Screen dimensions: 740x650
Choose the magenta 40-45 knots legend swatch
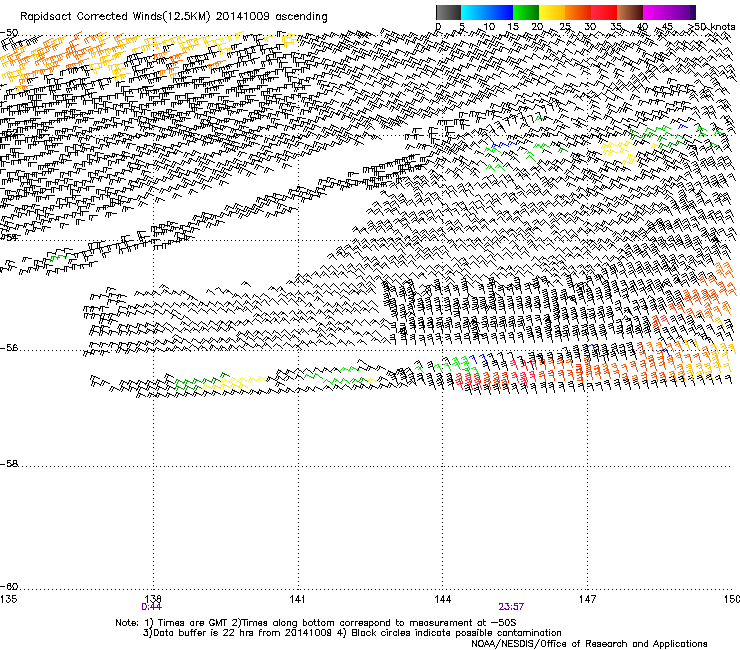(656, 12)
